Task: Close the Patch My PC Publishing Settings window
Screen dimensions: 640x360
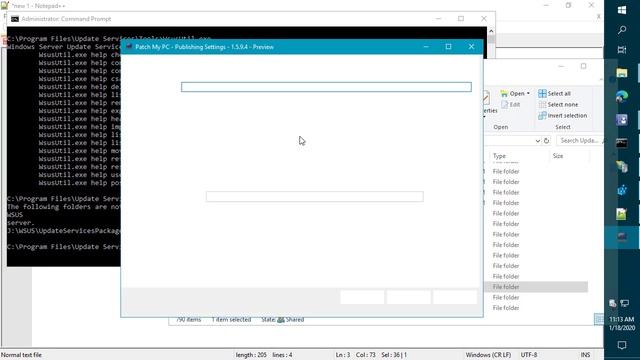Action: coord(471,47)
